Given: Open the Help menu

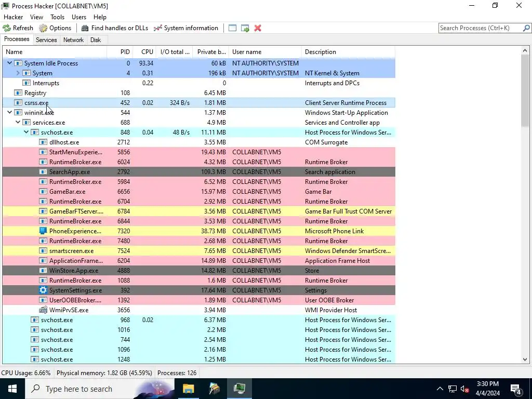Looking at the screenshot, I should point(100,17).
